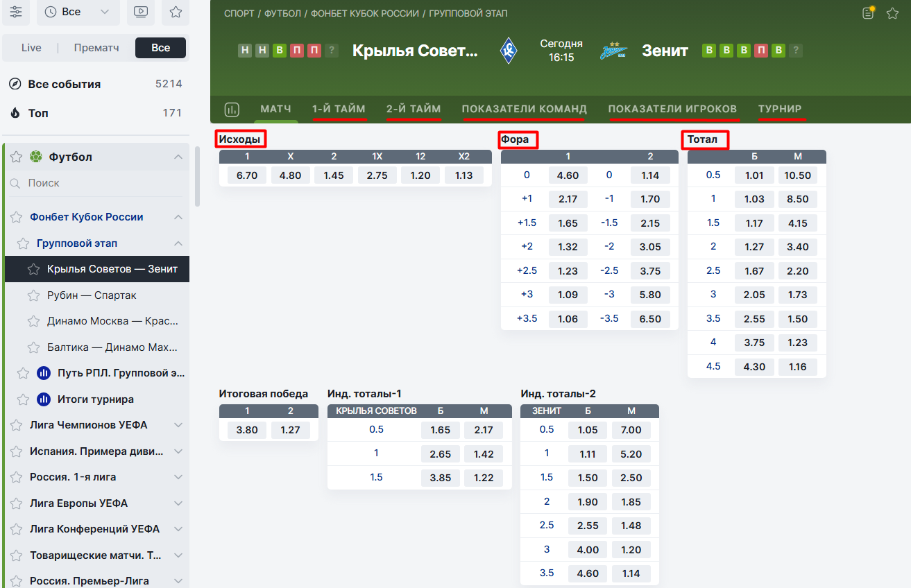Toggle favorite star for Групповой этап
Screen dimensions: 911x588
[x=23, y=243]
